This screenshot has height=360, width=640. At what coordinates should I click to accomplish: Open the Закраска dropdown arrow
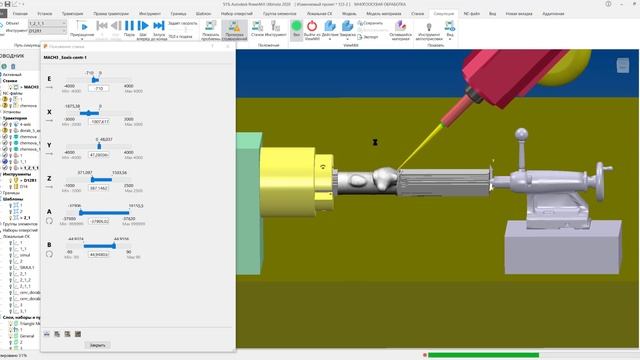(x=347, y=39)
